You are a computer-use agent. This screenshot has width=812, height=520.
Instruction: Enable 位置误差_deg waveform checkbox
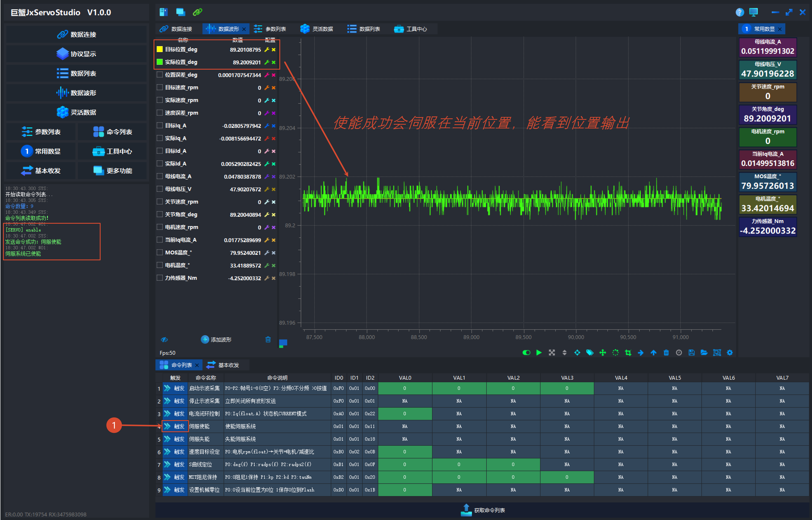tap(160, 75)
